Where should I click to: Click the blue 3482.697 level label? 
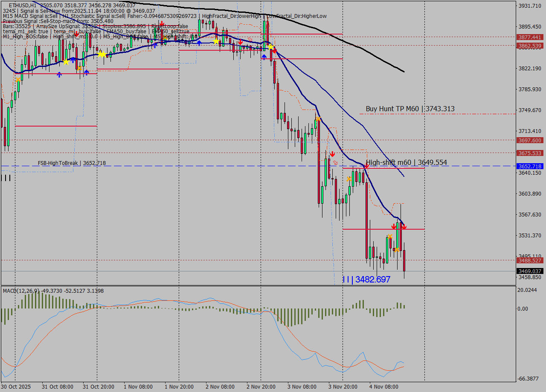(x=366, y=280)
